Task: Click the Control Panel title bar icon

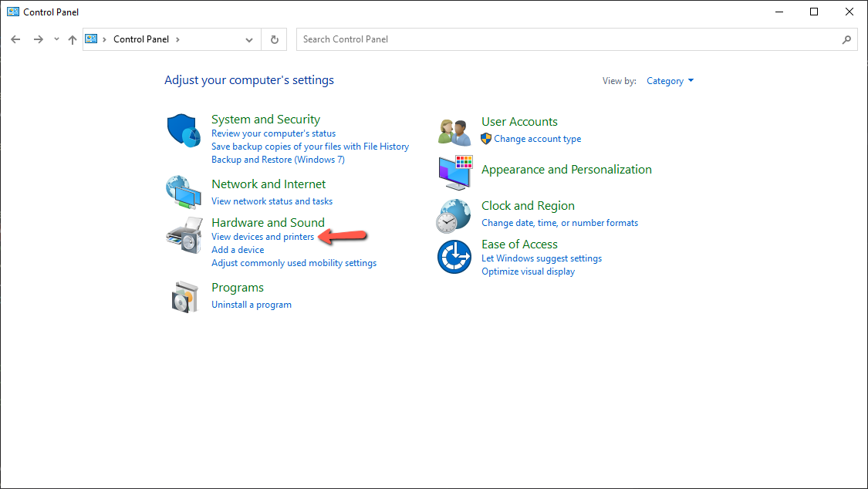Action: (13, 12)
